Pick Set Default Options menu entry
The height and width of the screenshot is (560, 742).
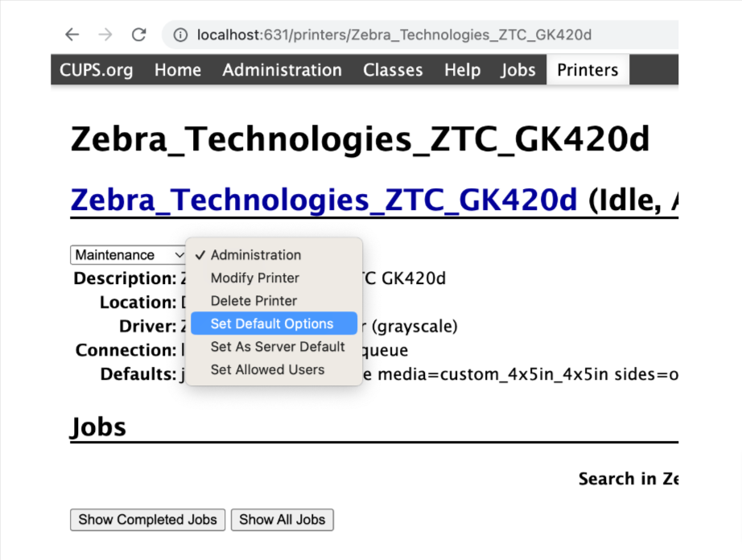click(x=272, y=323)
